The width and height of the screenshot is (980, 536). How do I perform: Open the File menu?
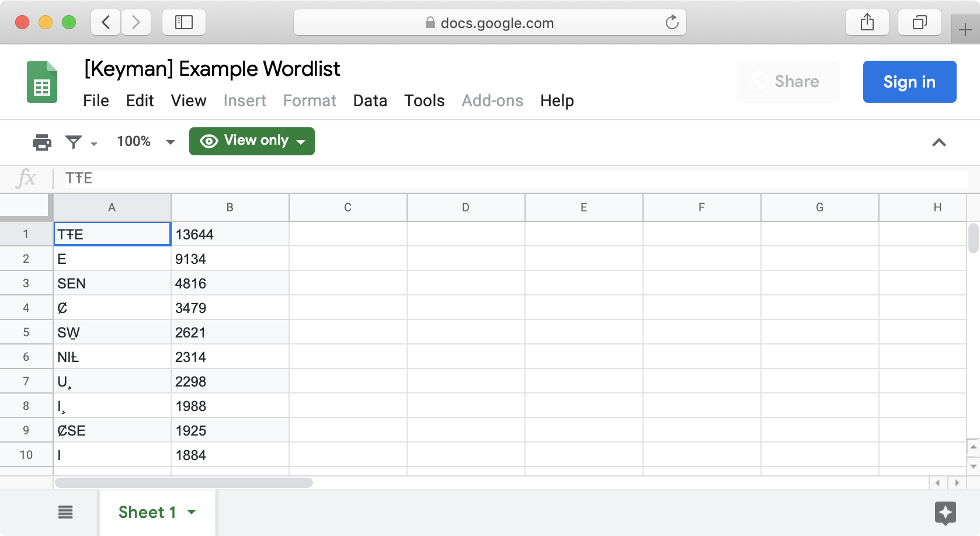(x=96, y=101)
